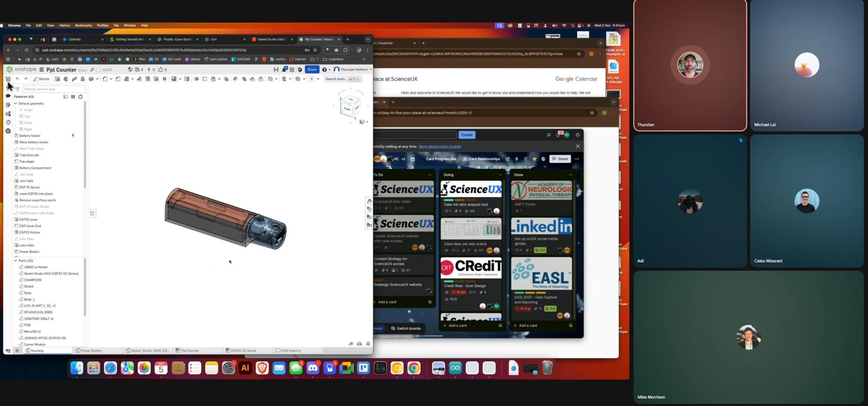This screenshot has height=406, width=868.
Task: Click the Extrude tool icon
Action: (x=57, y=79)
